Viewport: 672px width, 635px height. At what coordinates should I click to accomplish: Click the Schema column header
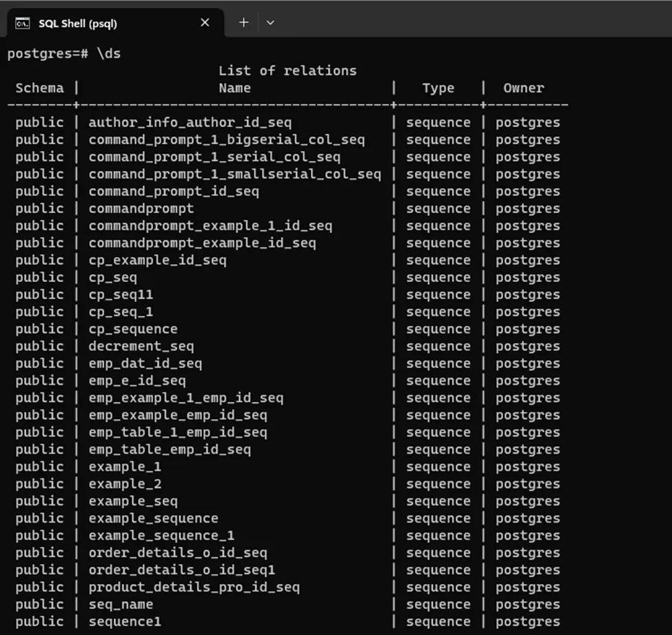point(39,88)
